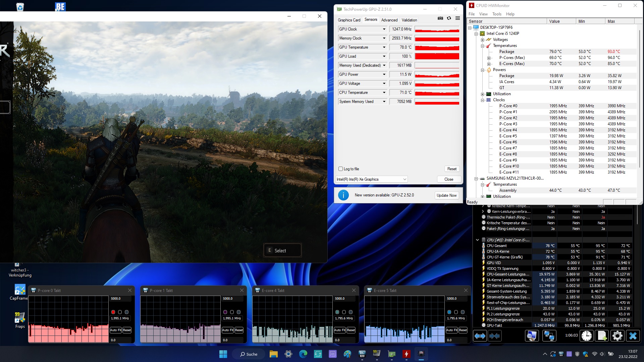Click HWiNFO blue expand arrows icon
The image size is (644, 362).
click(480, 336)
